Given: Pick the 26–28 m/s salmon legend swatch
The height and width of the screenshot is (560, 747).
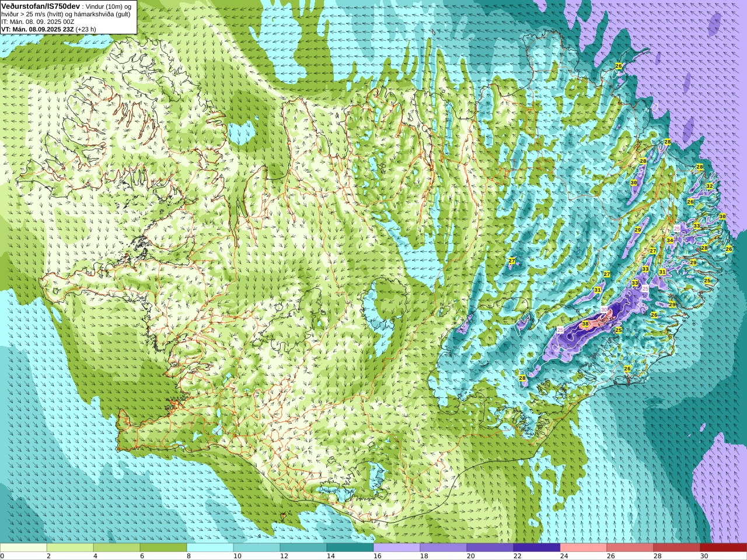Looking at the screenshot, I should click(630, 548).
